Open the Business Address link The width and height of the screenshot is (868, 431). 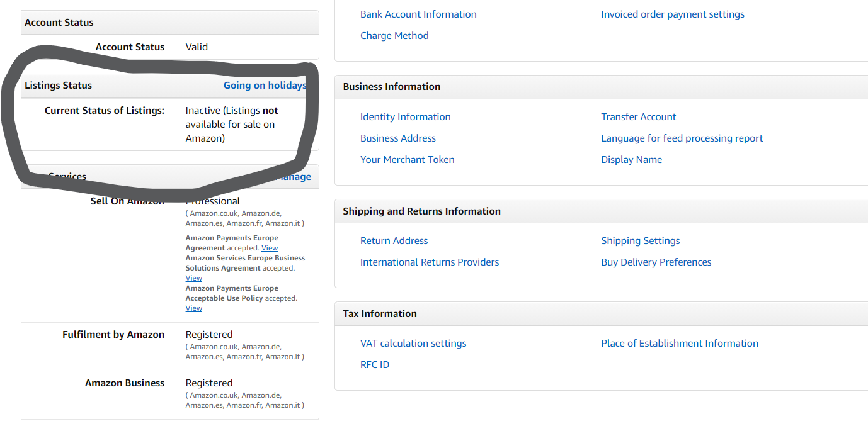pyautogui.click(x=398, y=138)
